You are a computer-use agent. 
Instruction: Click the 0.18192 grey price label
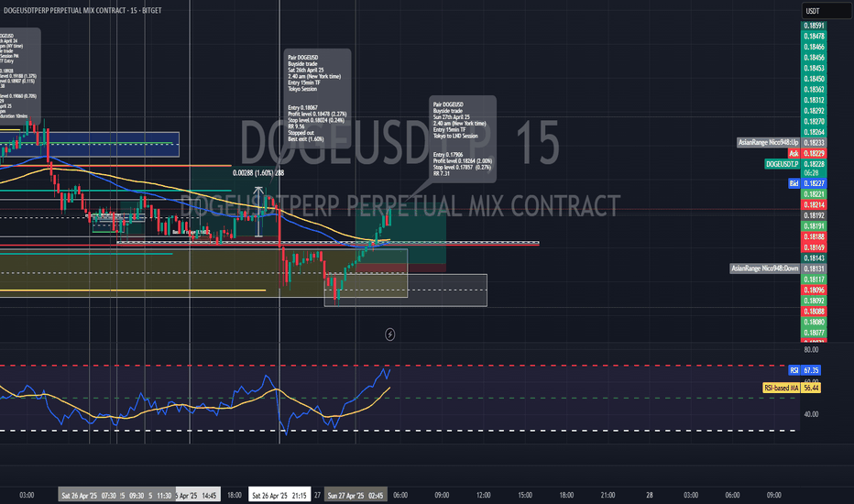814,215
